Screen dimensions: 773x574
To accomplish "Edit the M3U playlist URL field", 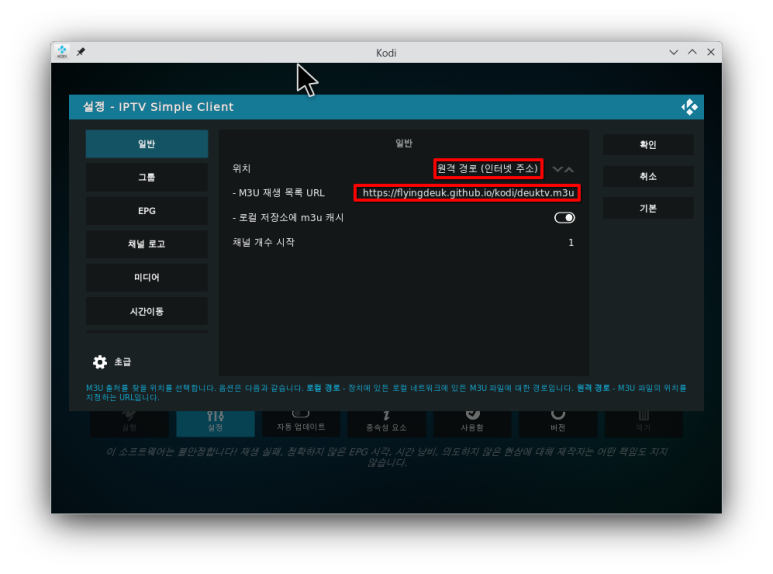I will click(467, 193).
